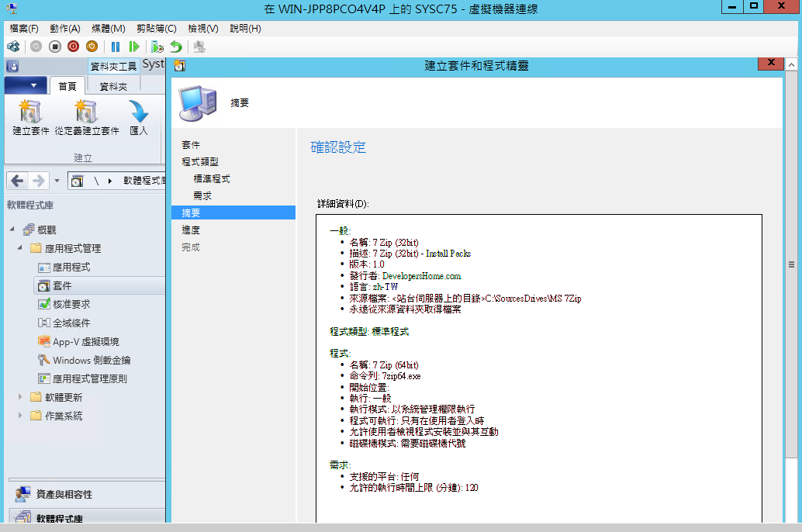This screenshot has width=802, height=532.
Task: Click the grey Start VM toolbar icon
Action: (x=36, y=47)
